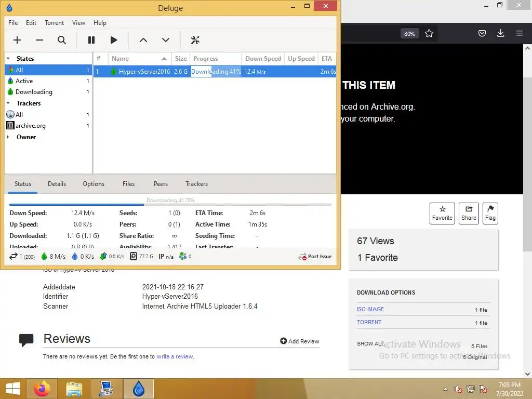Click the Add Torrent plus icon
This screenshot has width=532, height=399.
pos(17,40)
